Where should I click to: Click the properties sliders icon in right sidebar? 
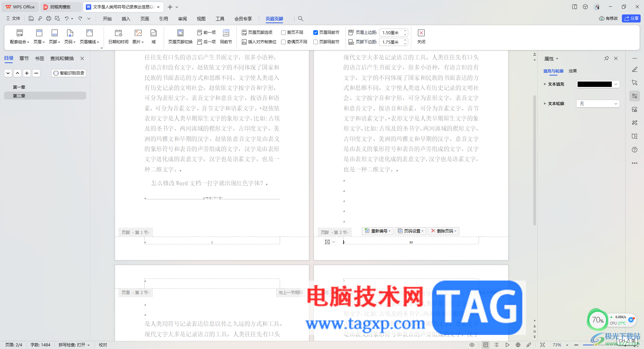click(635, 96)
